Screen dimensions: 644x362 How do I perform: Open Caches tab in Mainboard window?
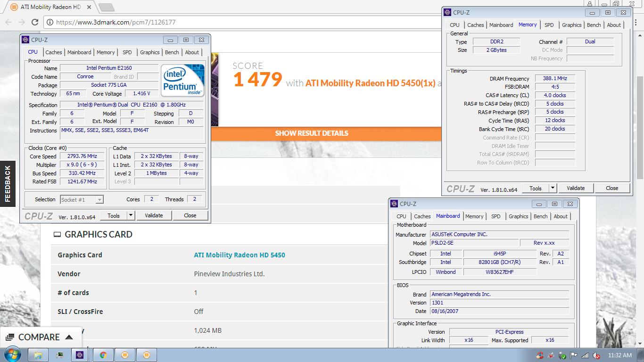point(422,216)
